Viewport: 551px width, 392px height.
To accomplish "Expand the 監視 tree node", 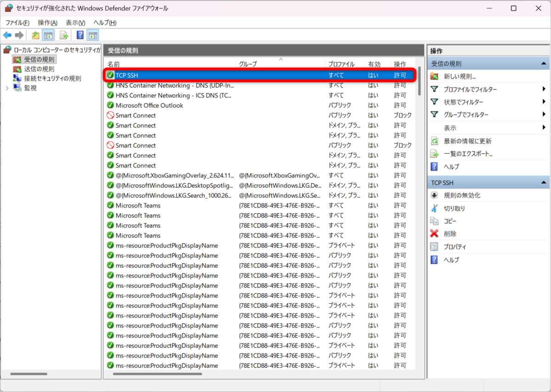I will point(7,88).
